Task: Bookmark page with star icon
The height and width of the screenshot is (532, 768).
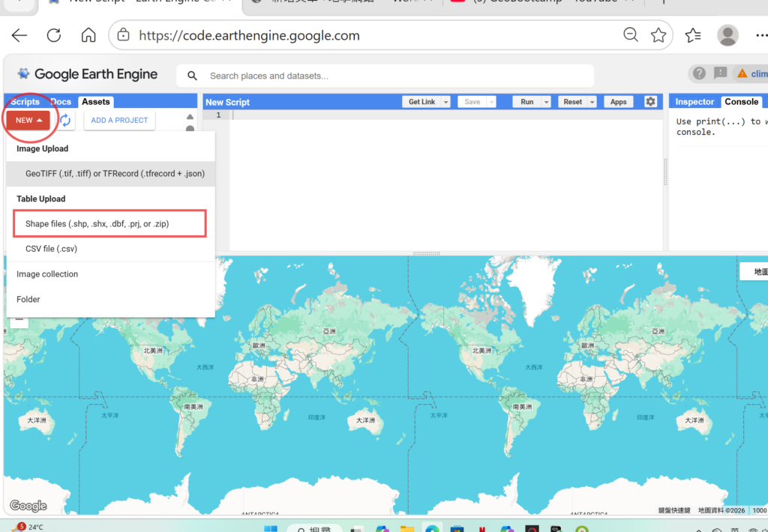Action: (x=658, y=35)
